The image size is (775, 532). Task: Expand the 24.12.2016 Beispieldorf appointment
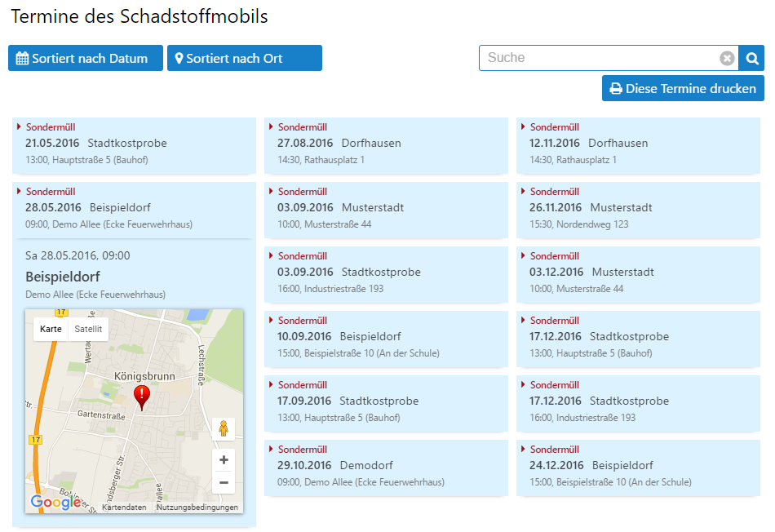pos(638,468)
